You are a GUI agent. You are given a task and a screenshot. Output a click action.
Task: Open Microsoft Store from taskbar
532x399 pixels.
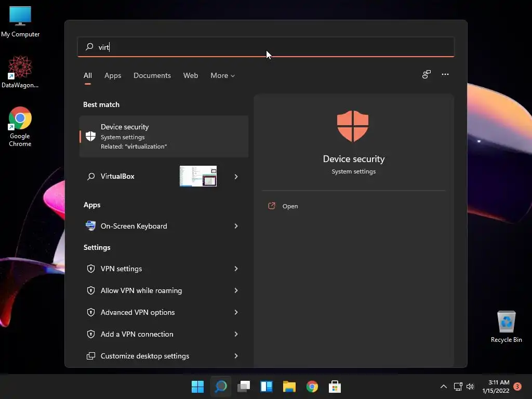[x=335, y=387]
